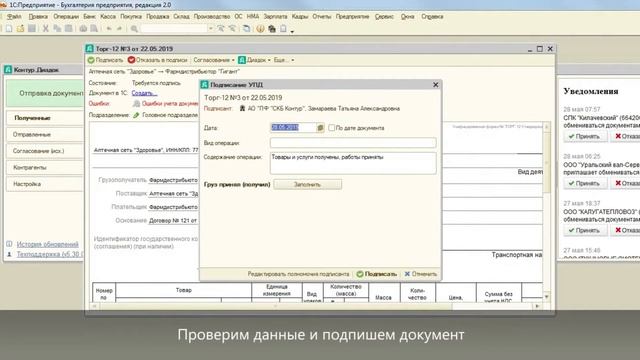Click the Торг-12 window title icon

pyautogui.click(x=90, y=49)
